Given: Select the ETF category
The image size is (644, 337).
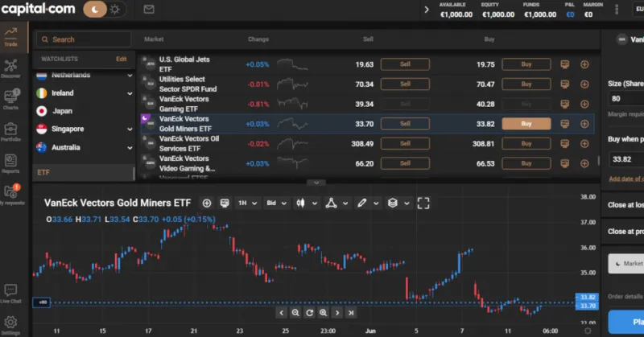Looking at the screenshot, I should coord(84,172).
